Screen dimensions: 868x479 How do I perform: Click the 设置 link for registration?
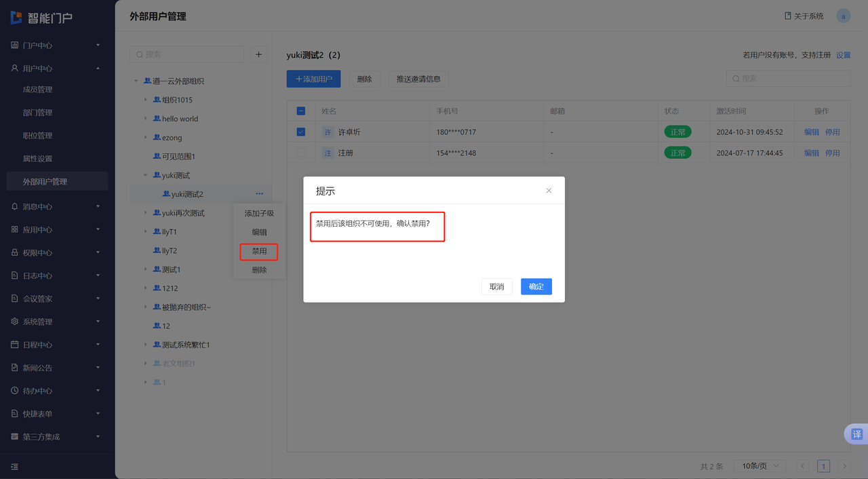click(x=843, y=55)
